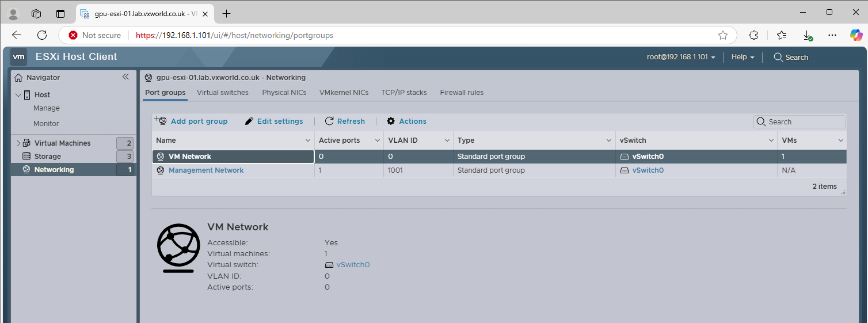
Task: Click the vSwitch0 link in details pane
Action: (353, 265)
